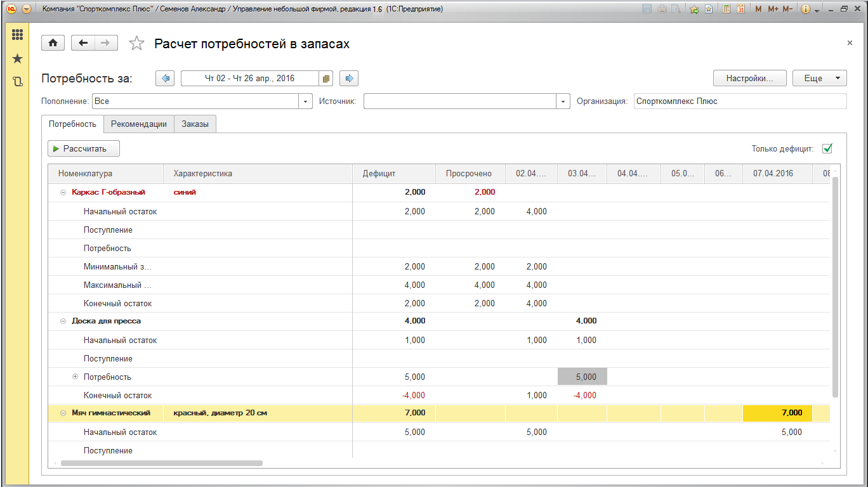Image resolution: width=868 pixels, height=487 pixels.
Task: Switch to the 'Рекомендации' tab
Action: [138, 124]
